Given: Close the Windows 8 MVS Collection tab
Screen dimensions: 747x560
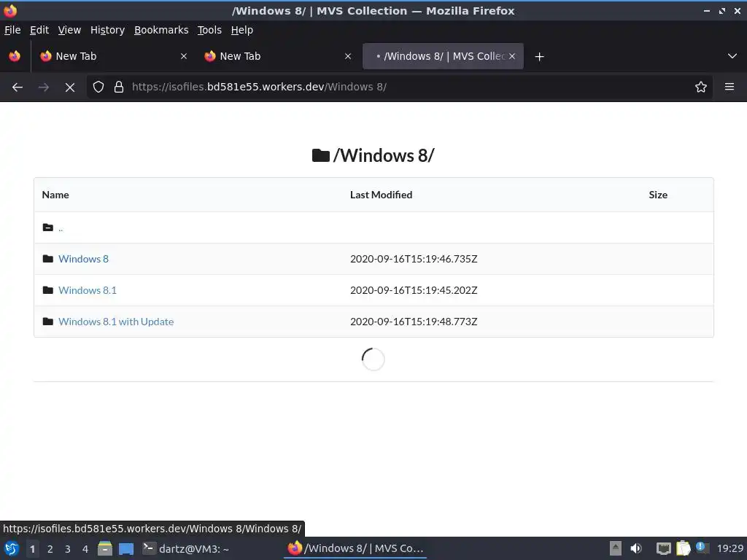Looking at the screenshot, I should [x=511, y=56].
